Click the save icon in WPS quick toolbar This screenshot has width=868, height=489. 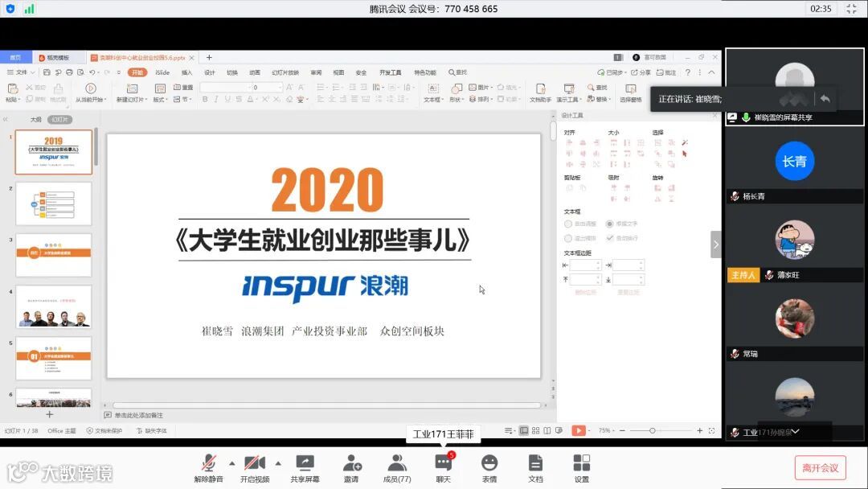click(47, 72)
